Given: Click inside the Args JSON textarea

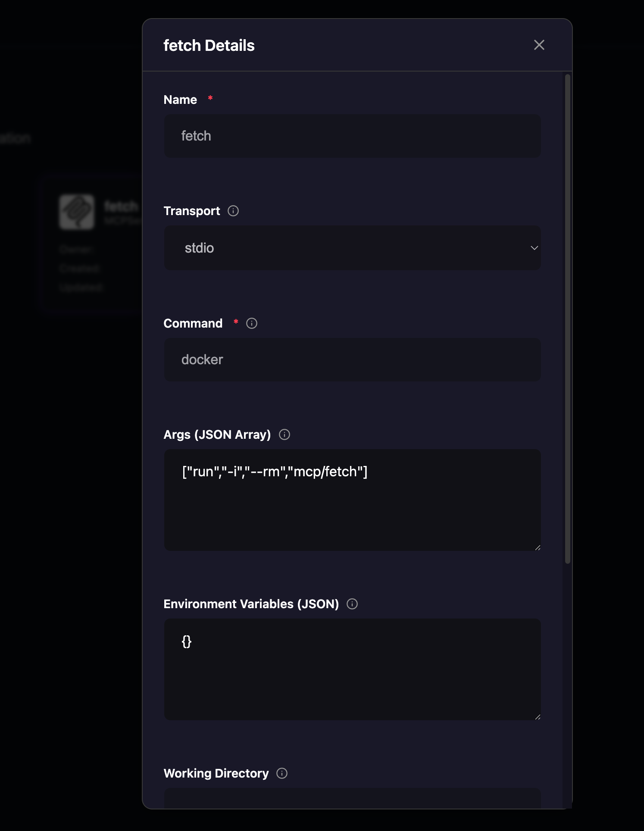Looking at the screenshot, I should point(352,500).
